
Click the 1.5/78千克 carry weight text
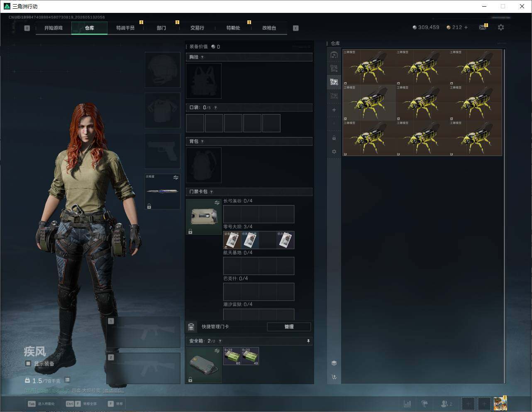click(x=46, y=380)
